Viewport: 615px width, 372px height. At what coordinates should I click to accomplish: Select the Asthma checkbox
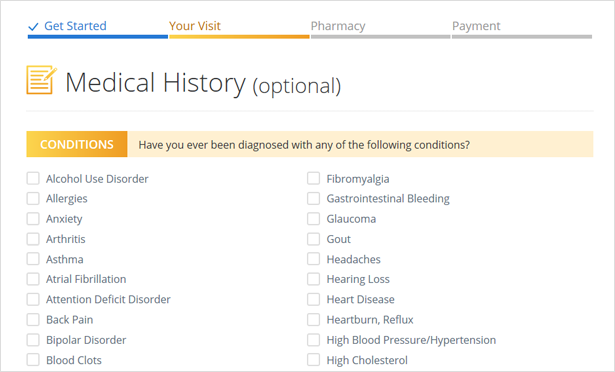click(33, 259)
